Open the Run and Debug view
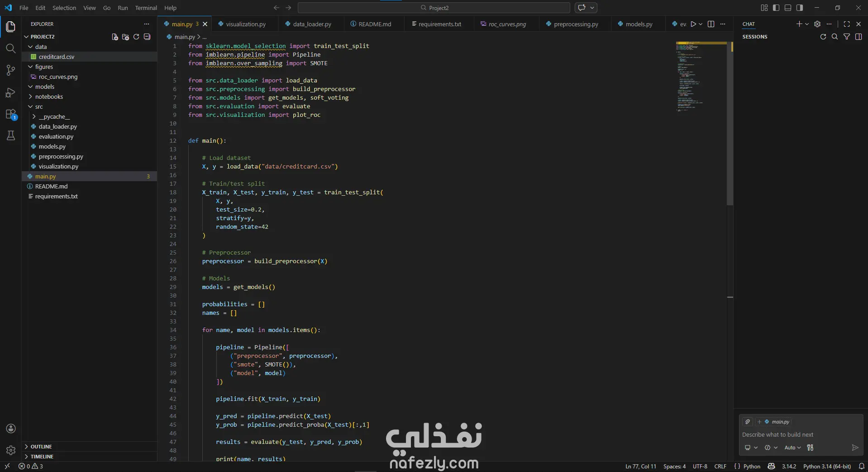The height and width of the screenshot is (472, 868). pos(11,92)
